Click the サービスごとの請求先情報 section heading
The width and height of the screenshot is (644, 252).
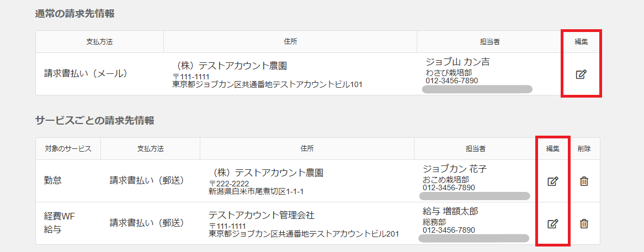click(94, 120)
